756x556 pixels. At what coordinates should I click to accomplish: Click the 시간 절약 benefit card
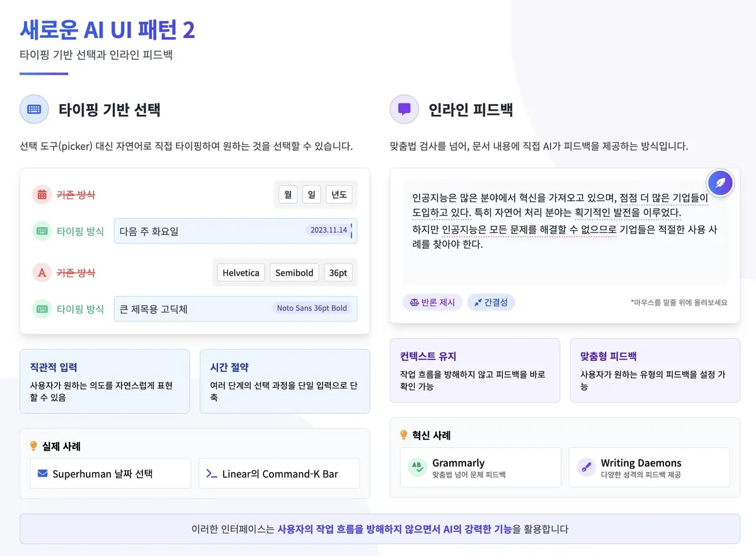pos(285,381)
